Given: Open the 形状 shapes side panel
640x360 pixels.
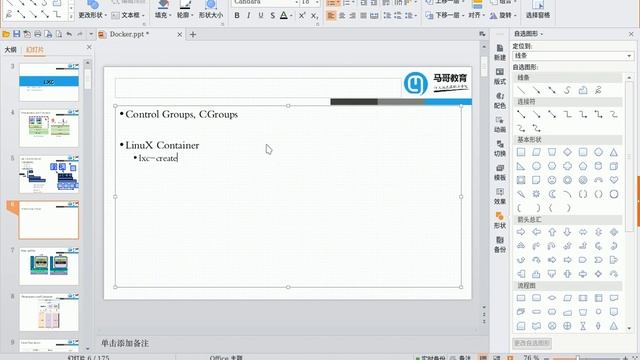Looking at the screenshot, I should coord(500,220).
